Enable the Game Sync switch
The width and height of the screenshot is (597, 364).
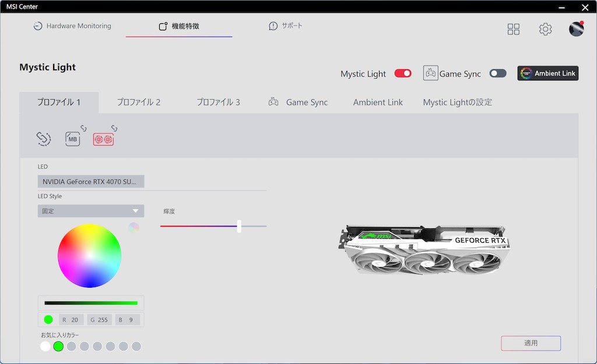click(498, 73)
